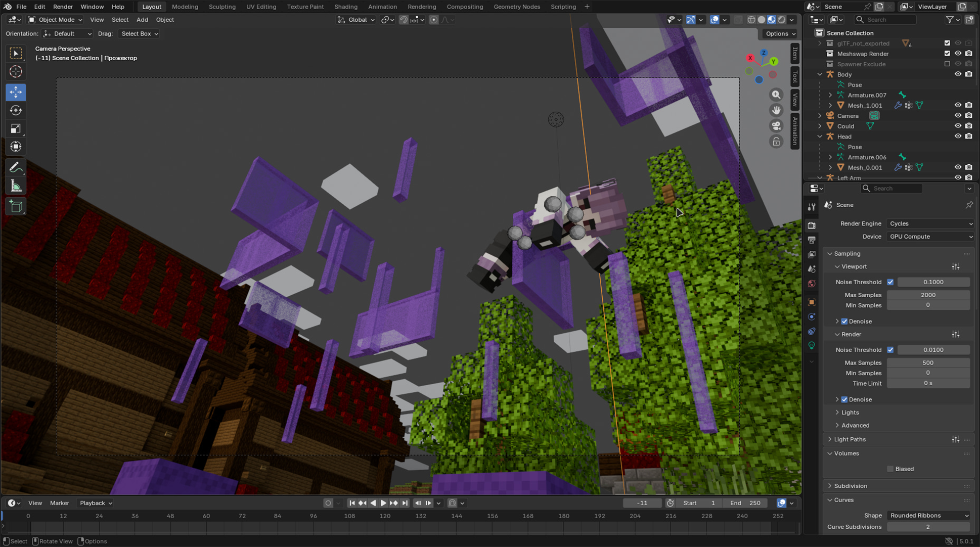Open the Render menu
Viewport: 980px width, 547px height.
point(63,7)
